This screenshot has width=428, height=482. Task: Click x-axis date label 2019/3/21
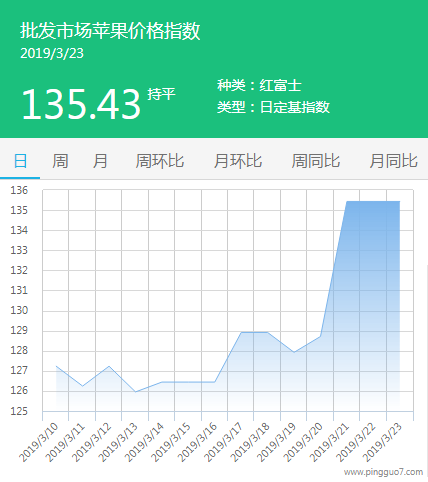point(330,442)
